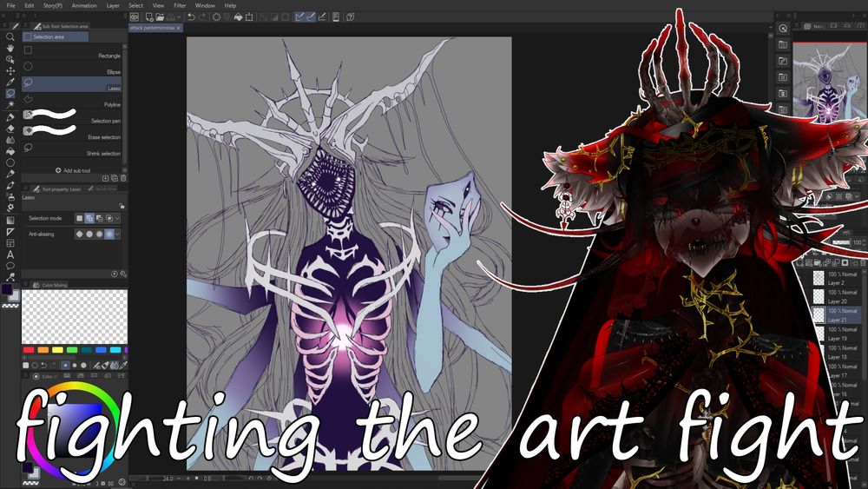Screen dimensions: 868x489
Task: Expand the Selection mode dropdown arrow
Action: tap(118, 219)
